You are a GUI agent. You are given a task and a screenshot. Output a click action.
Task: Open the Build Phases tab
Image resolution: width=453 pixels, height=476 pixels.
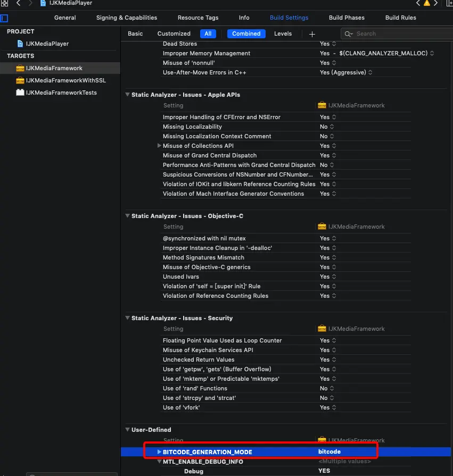click(347, 18)
